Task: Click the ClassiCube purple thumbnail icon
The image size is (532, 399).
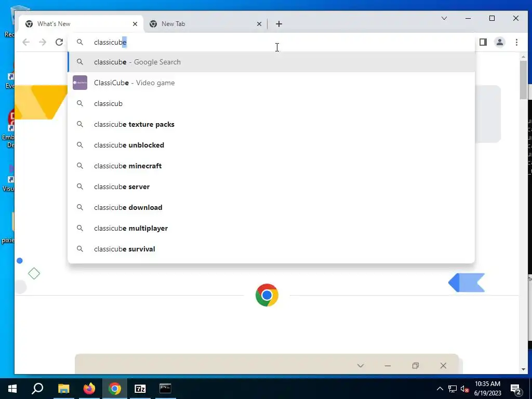Action: tap(80, 83)
